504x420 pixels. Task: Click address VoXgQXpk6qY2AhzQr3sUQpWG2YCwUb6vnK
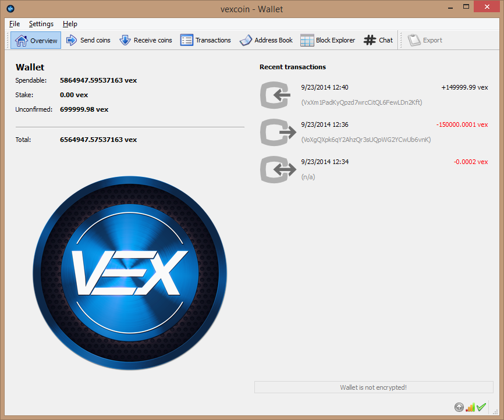366,140
